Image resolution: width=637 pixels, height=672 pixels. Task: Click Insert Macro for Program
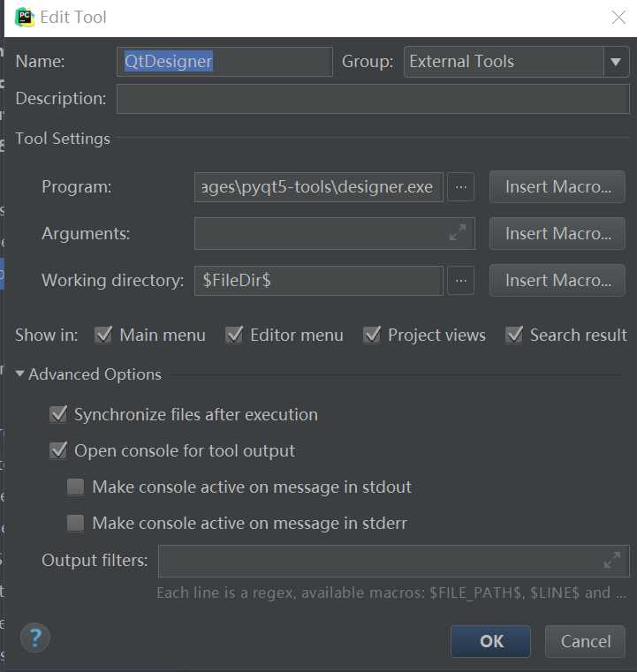click(557, 187)
